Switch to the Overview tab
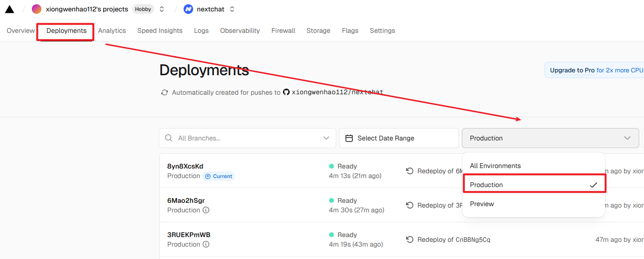 coord(20,30)
